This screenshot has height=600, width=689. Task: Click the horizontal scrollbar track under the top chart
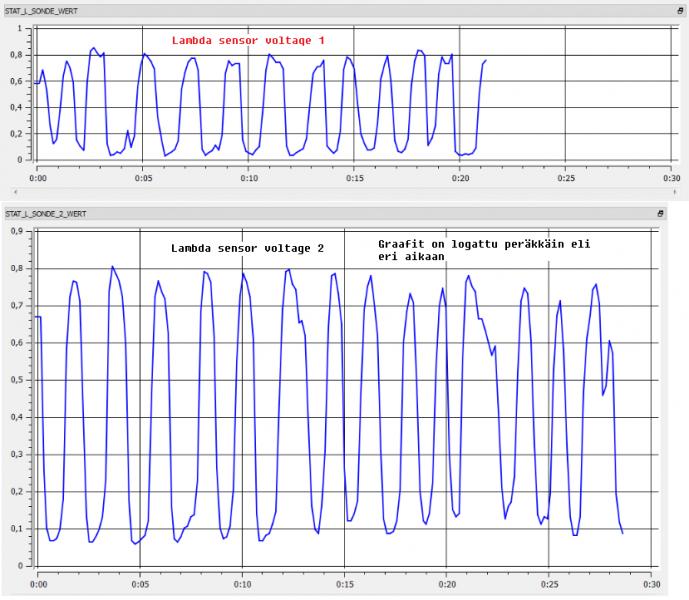pyautogui.click(x=340, y=190)
